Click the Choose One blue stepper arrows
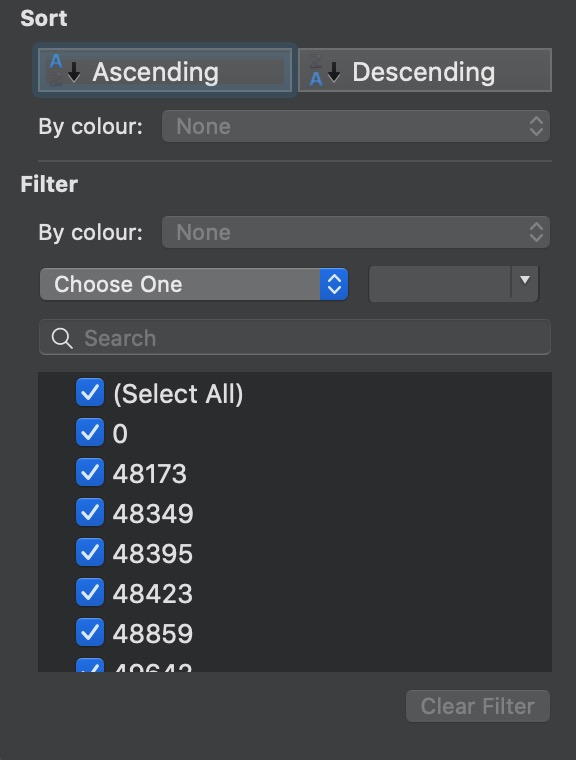Viewport: 576px width, 760px height. point(334,284)
